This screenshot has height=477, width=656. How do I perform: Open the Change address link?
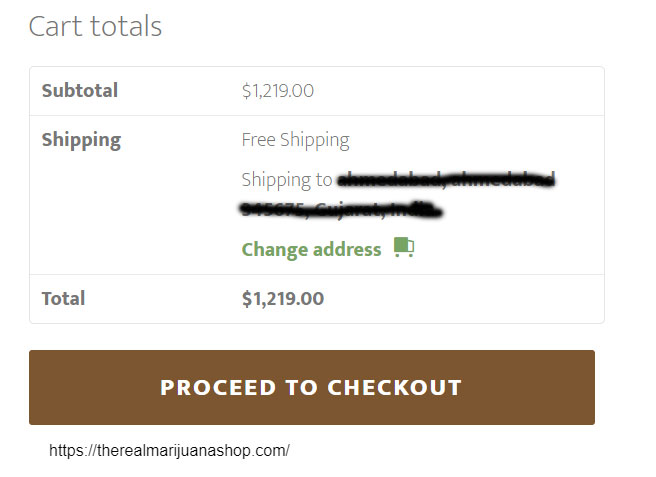[311, 250]
